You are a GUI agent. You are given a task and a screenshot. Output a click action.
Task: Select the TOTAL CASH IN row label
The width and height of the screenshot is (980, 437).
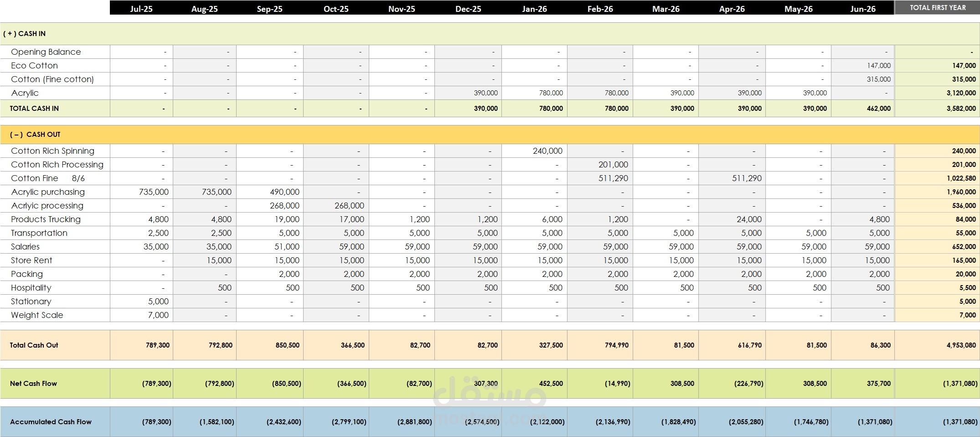[x=34, y=109]
